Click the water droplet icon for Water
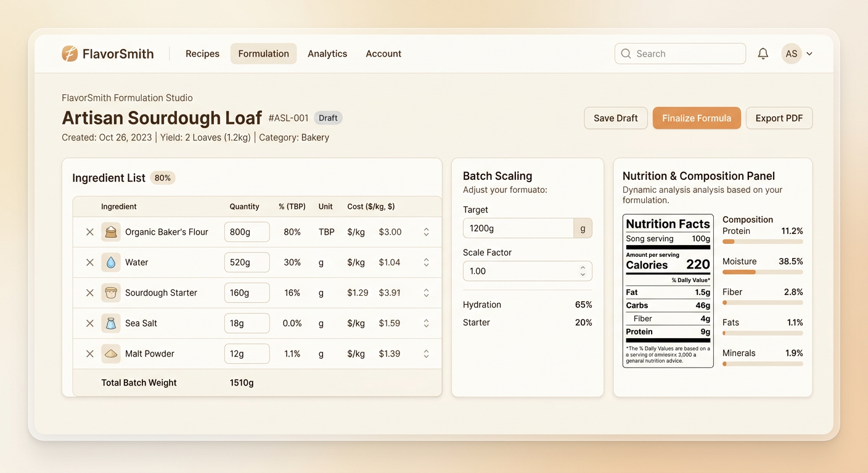This screenshot has width=868, height=473. tap(111, 262)
